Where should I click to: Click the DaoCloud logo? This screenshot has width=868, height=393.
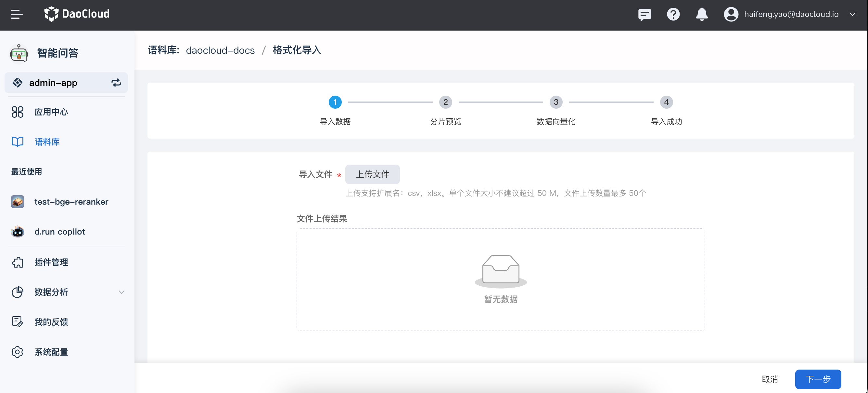pyautogui.click(x=77, y=14)
